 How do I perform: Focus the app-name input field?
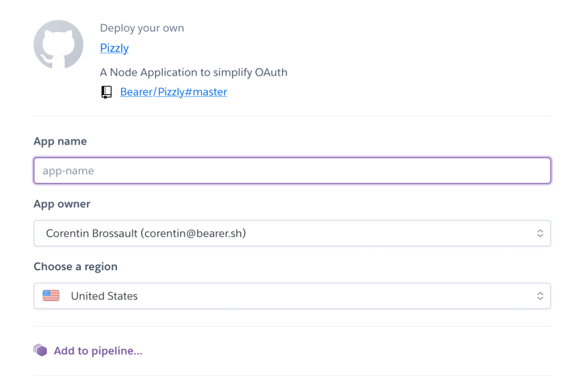[x=292, y=171]
